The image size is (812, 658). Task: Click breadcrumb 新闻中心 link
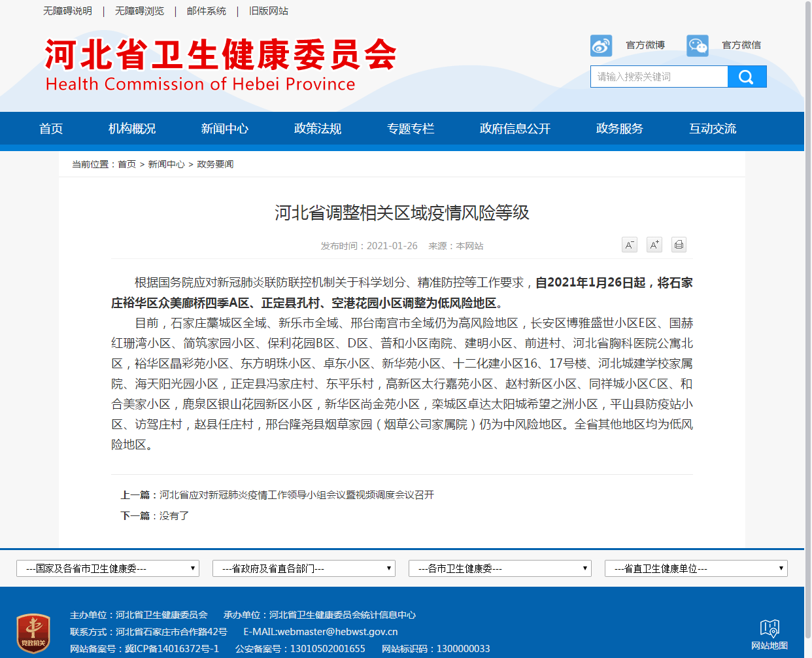pos(166,164)
